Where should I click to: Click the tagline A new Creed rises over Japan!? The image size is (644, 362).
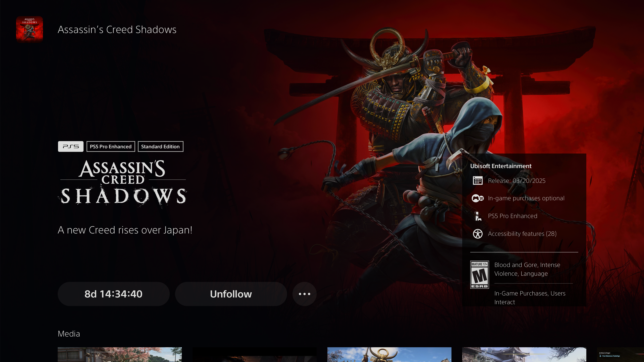pos(125,230)
